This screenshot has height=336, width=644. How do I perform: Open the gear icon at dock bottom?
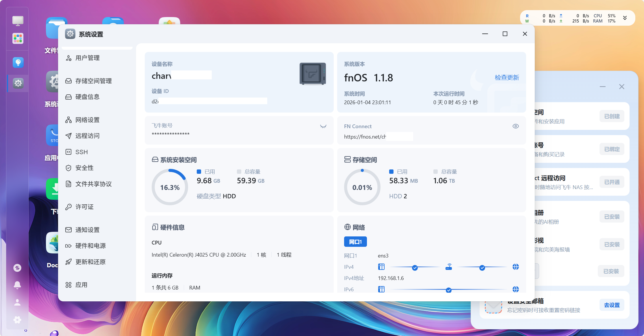[17, 320]
